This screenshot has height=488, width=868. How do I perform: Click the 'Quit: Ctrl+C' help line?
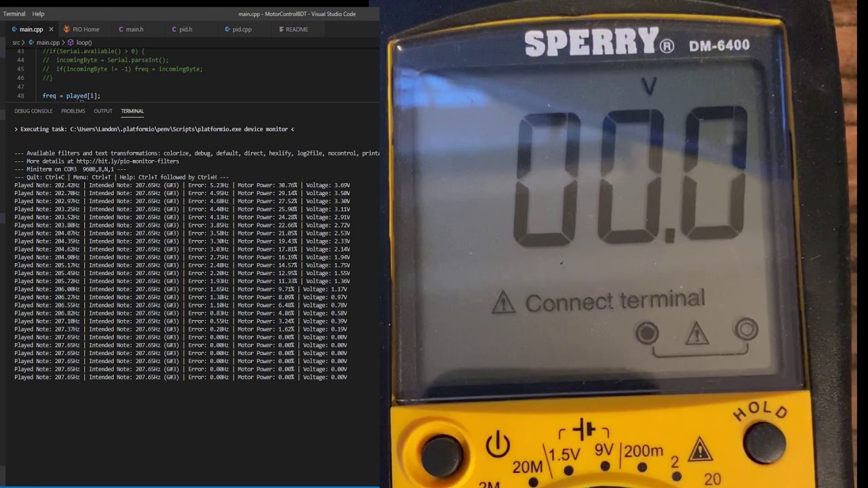(x=121, y=177)
